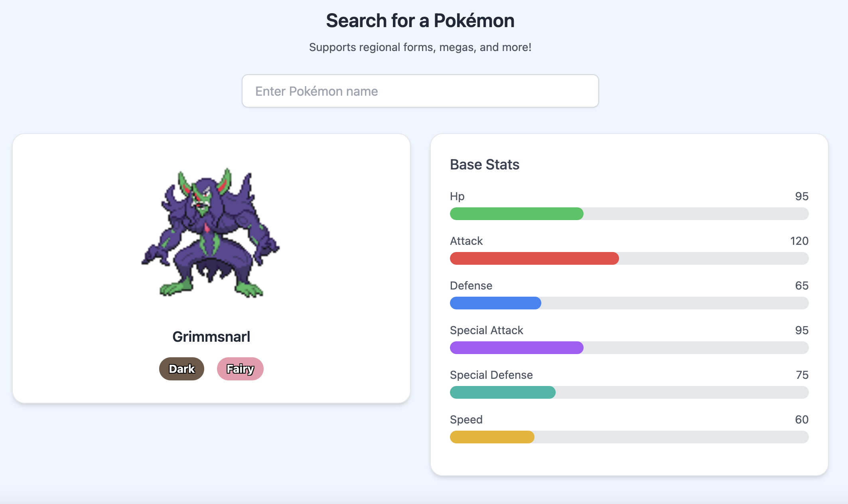Click the Base Stats heading
The image size is (848, 504).
(x=484, y=164)
